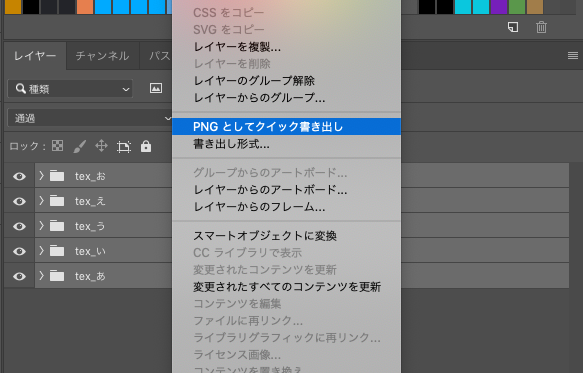Screen dimensions: 583x373
Task: Select the tex_え layer group name
Action: (x=90, y=201)
